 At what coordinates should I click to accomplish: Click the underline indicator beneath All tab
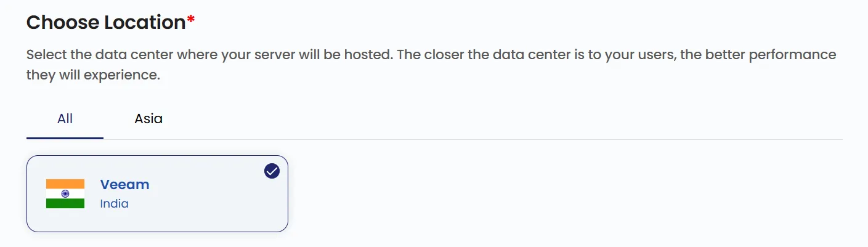tap(65, 138)
